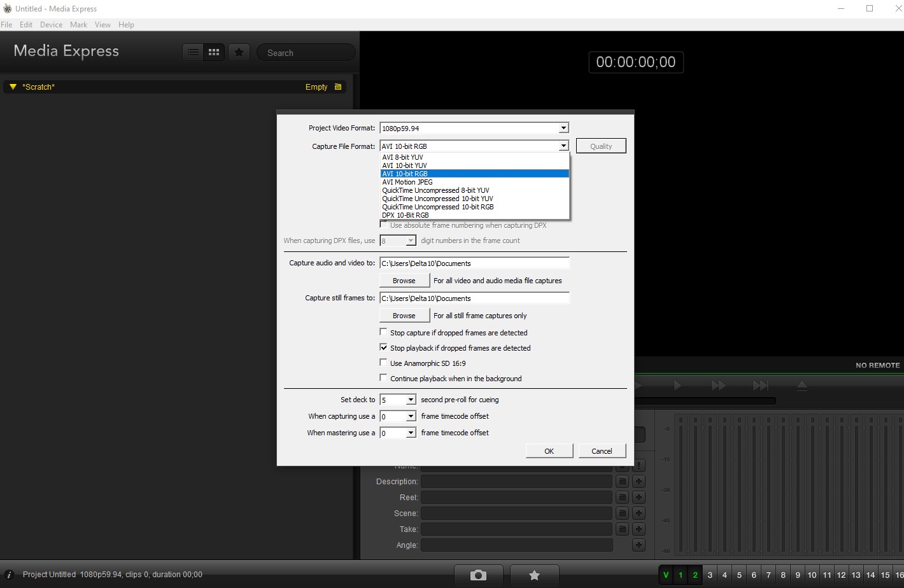Toggle audio channel 8 button
Viewport: 904px width, 588px height.
783,575
